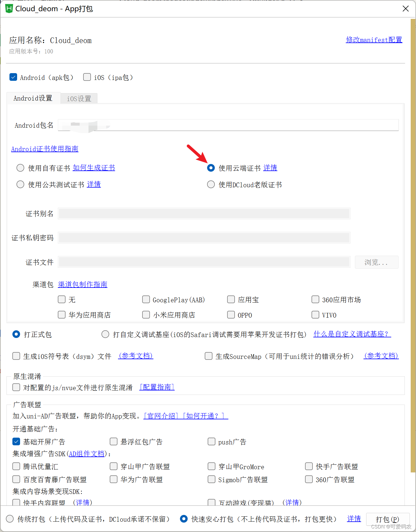Check 生成iOS符号表 (dsym) 文件 checkbox

[x=16, y=356]
